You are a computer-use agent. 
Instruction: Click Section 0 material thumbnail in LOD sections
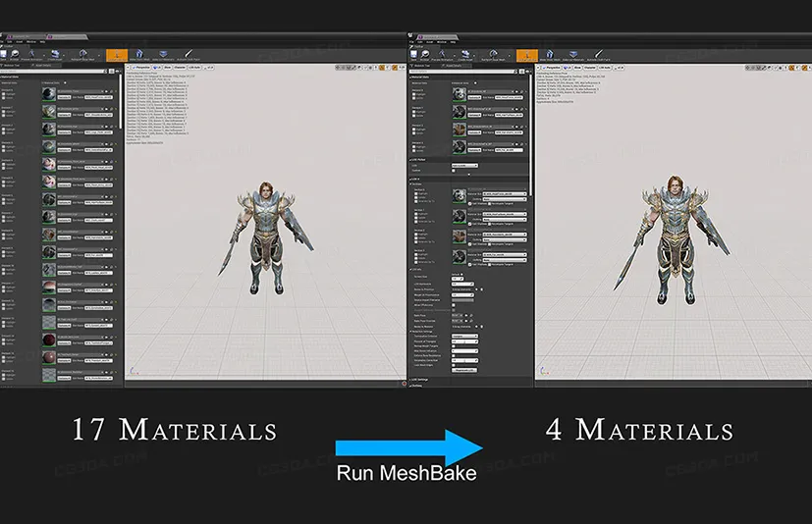(460, 196)
